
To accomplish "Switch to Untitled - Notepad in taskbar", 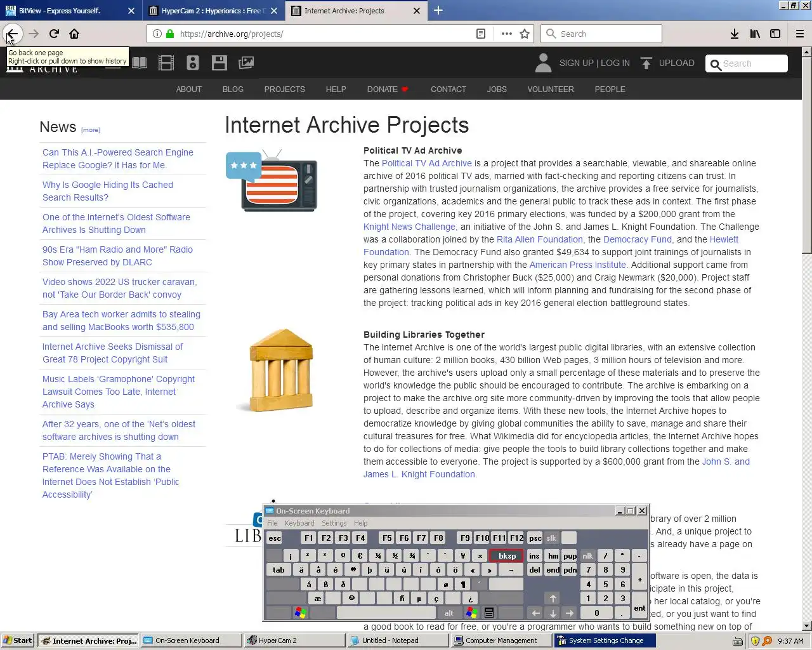I will (x=398, y=640).
